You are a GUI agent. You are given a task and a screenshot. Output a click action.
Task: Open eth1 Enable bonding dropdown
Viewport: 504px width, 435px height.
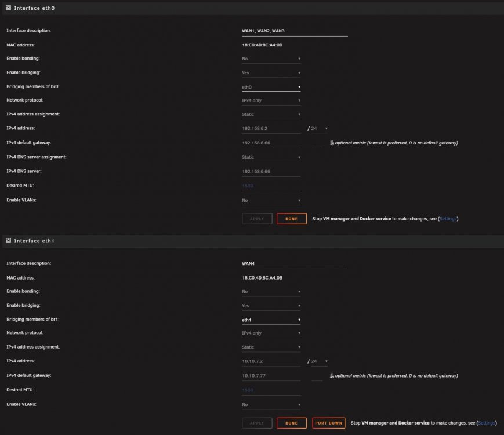pyautogui.click(x=271, y=292)
